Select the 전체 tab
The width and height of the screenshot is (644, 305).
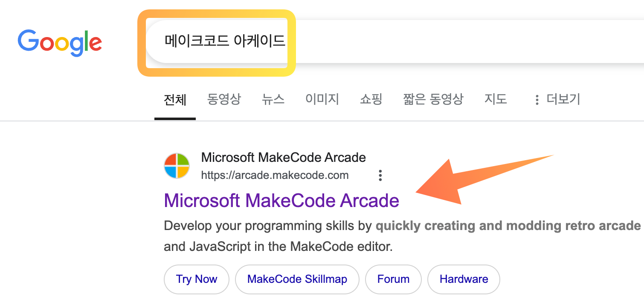pyautogui.click(x=175, y=100)
